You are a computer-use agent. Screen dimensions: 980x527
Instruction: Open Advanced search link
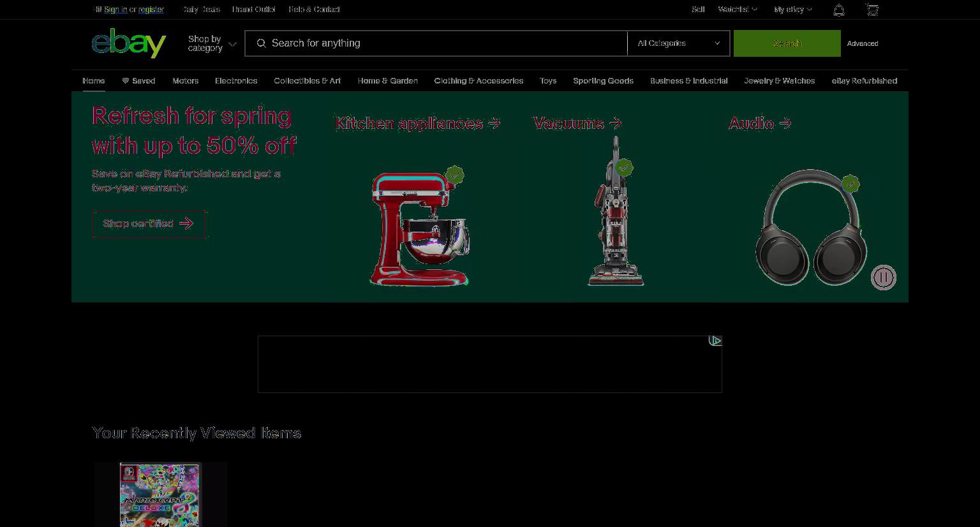[863, 43]
